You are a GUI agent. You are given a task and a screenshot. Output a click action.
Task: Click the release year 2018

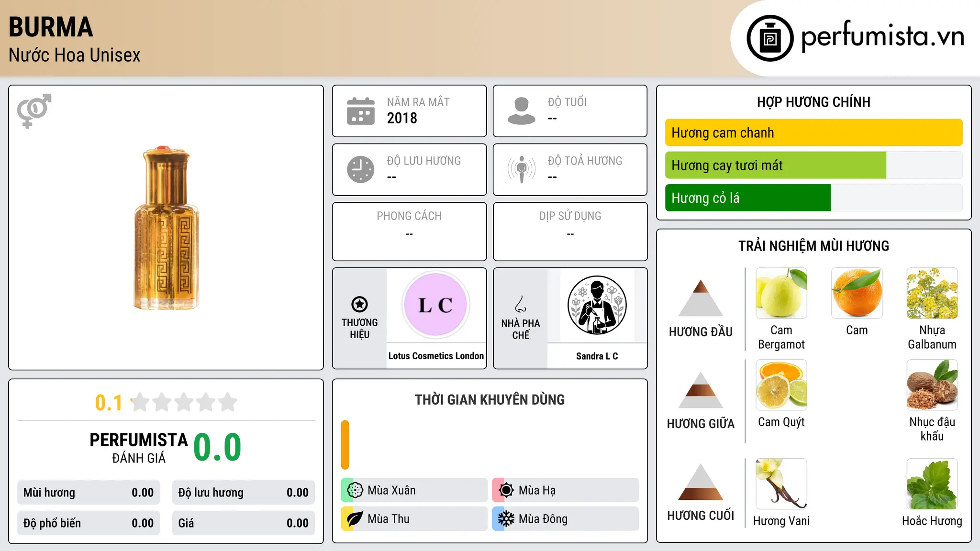click(x=402, y=118)
